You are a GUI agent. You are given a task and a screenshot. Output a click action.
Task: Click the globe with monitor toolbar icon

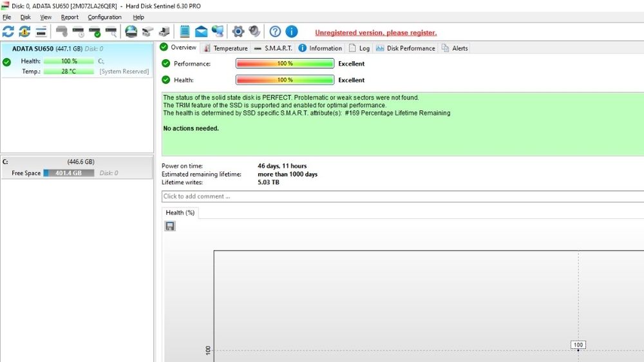pyautogui.click(x=218, y=31)
